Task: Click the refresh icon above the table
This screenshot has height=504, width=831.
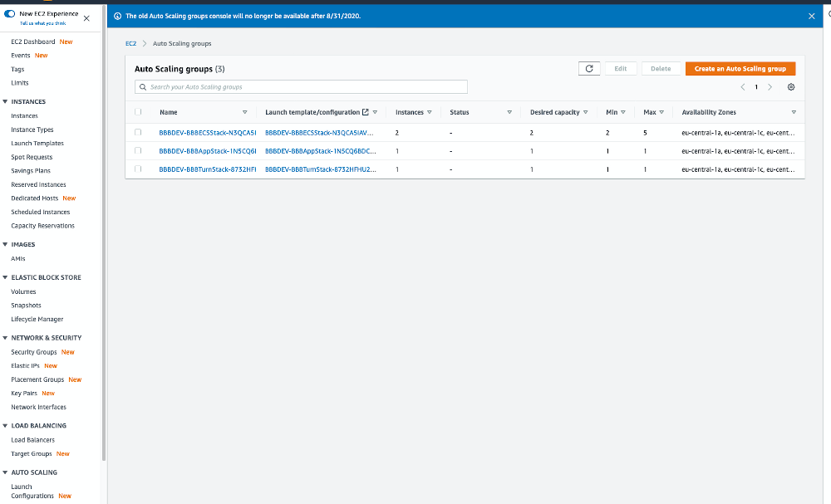Action: pos(589,68)
